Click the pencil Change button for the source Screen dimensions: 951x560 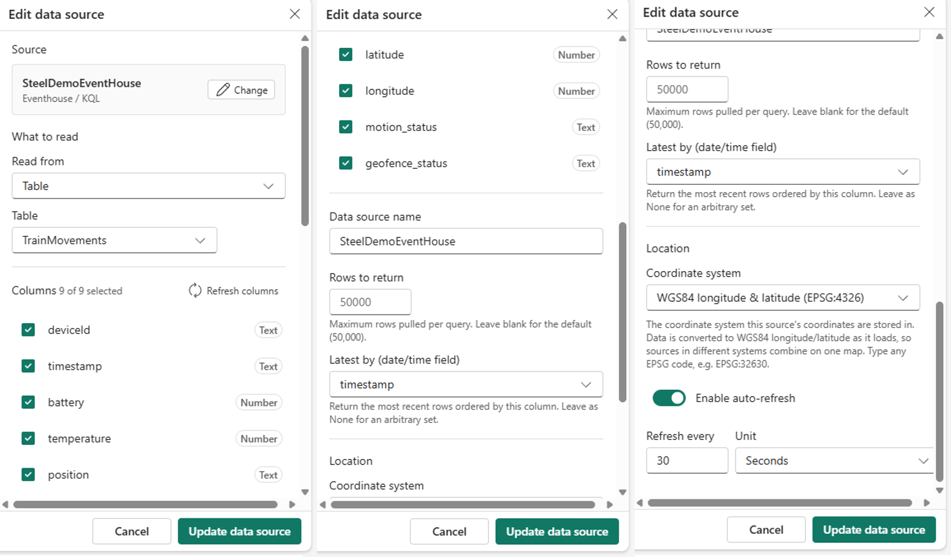[x=241, y=90]
